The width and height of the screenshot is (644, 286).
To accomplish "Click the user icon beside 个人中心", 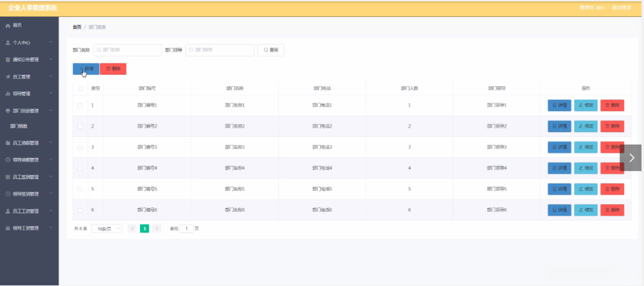I will coord(8,42).
